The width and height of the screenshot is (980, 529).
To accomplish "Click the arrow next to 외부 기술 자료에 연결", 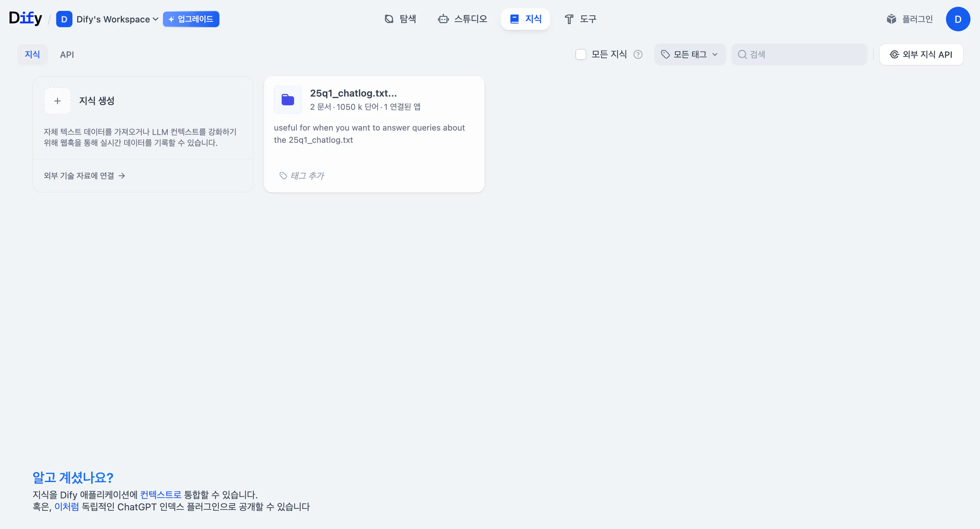I will (x=122, y=175).
